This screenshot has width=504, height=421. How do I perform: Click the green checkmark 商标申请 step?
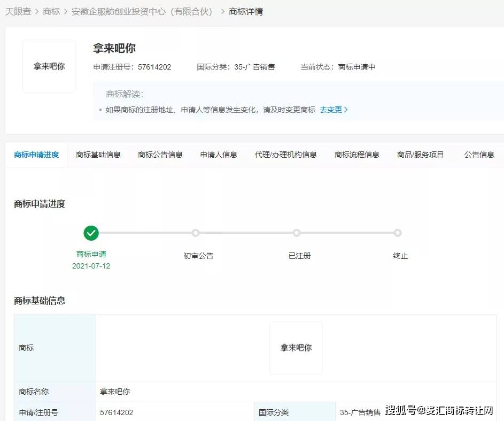pyautogui.click(x=91, y=233)
